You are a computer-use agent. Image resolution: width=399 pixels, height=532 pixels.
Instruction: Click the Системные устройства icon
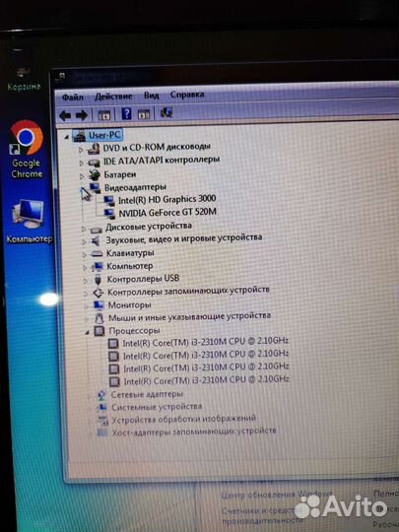pos(101,408)
